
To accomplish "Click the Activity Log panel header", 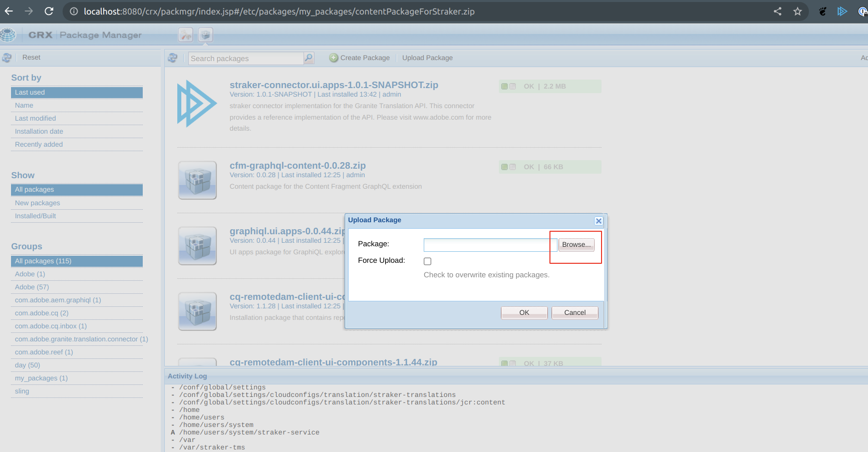I will pos(516,376).
